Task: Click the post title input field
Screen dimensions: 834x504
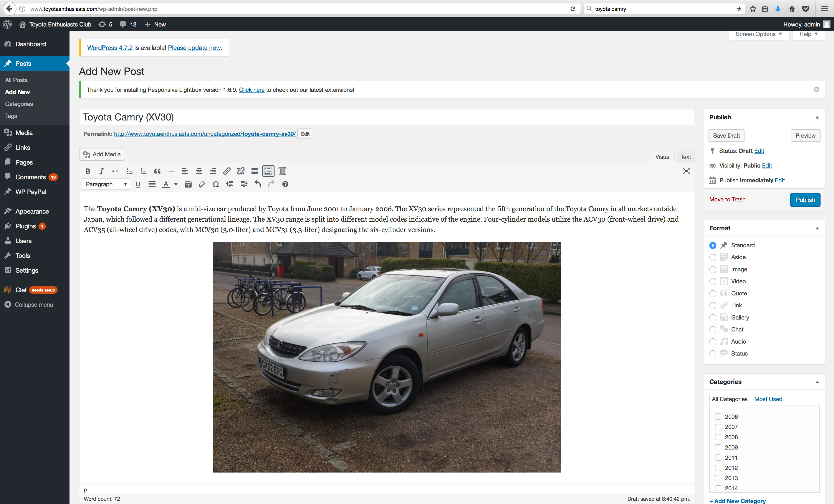Action: click(x=387, y=117)
